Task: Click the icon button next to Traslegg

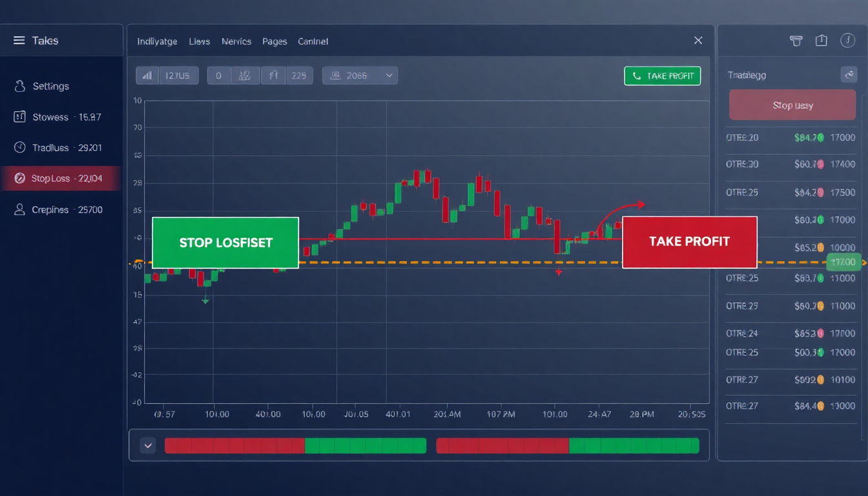Action: coord(849,74)
